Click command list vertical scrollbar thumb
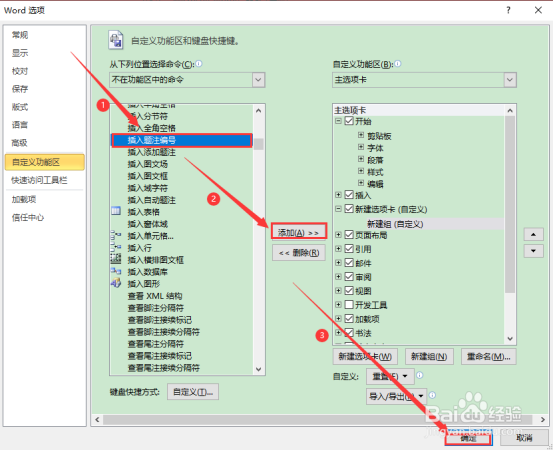The height and width of the screenshot is (451, 554). tap(259, 144)
